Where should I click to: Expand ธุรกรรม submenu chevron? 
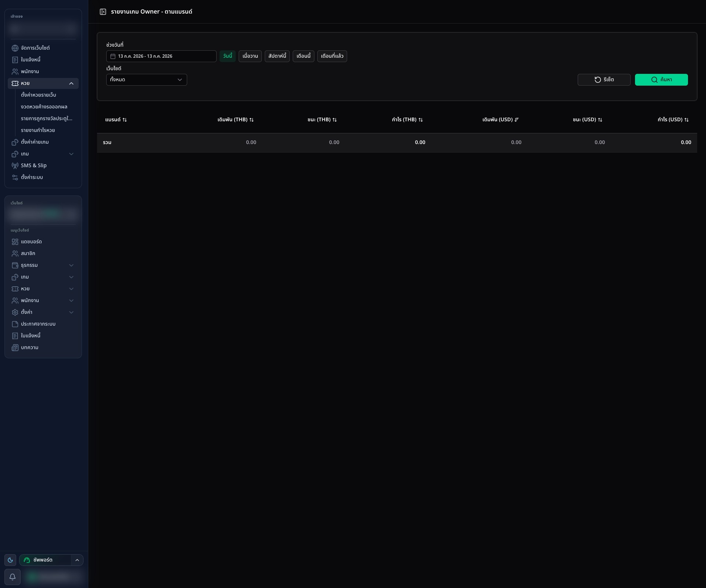(71, 265)
